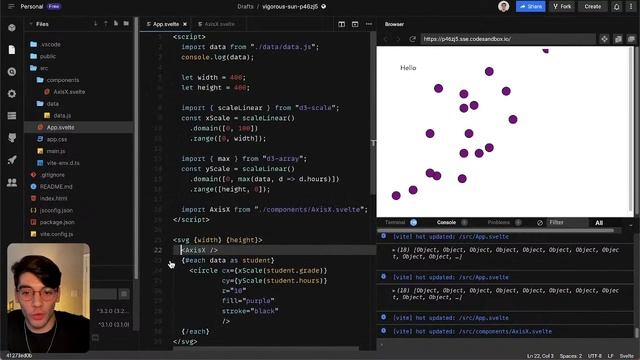Screen dimensions: 640x360
Task: Open main.js in file tree
Action: 56,151
